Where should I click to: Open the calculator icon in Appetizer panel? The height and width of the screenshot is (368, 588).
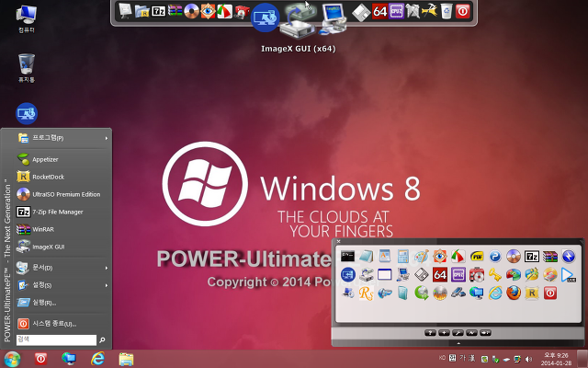[x=402, y=256]
